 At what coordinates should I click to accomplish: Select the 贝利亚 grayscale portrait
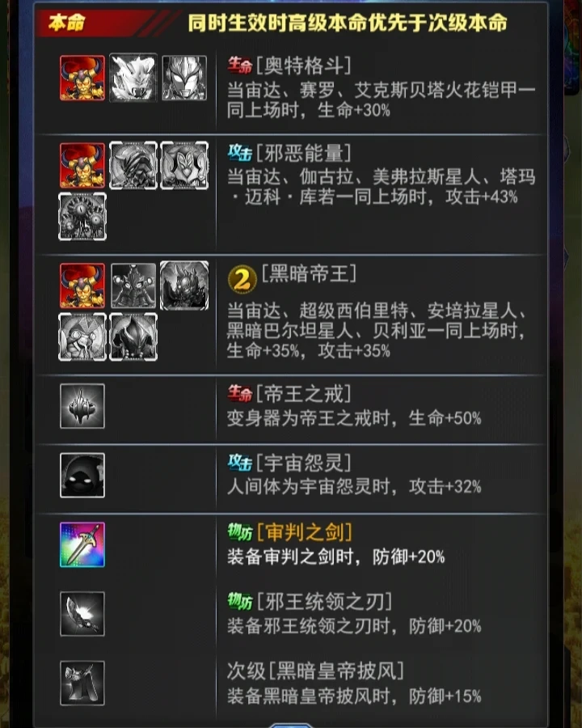point(133,337)
